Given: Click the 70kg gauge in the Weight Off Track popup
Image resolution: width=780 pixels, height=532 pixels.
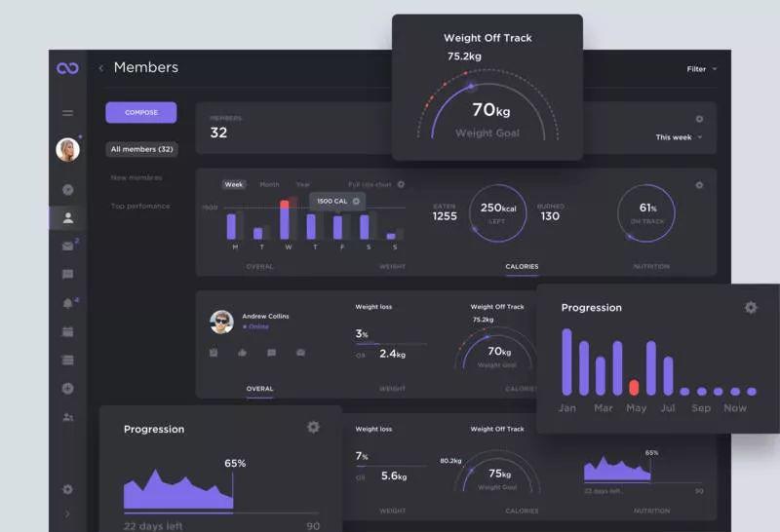Looking at the screenshot, I should coord(487,105).
